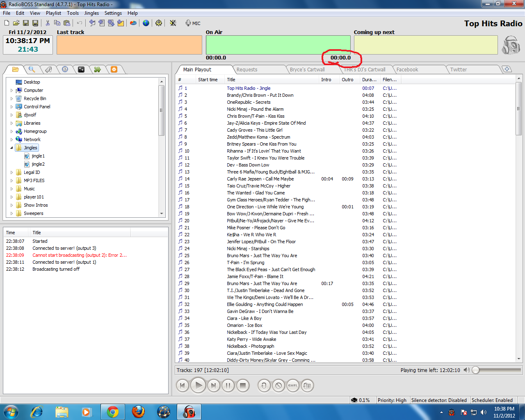Open the search magnifier tab in the left panel

click(x=32, y=69)
